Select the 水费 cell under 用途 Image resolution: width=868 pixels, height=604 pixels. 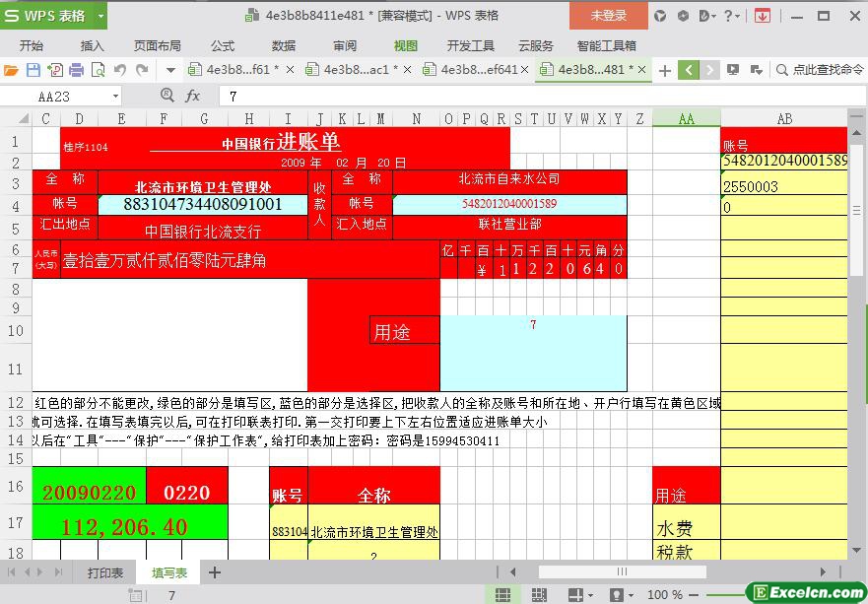click(687, 521)
